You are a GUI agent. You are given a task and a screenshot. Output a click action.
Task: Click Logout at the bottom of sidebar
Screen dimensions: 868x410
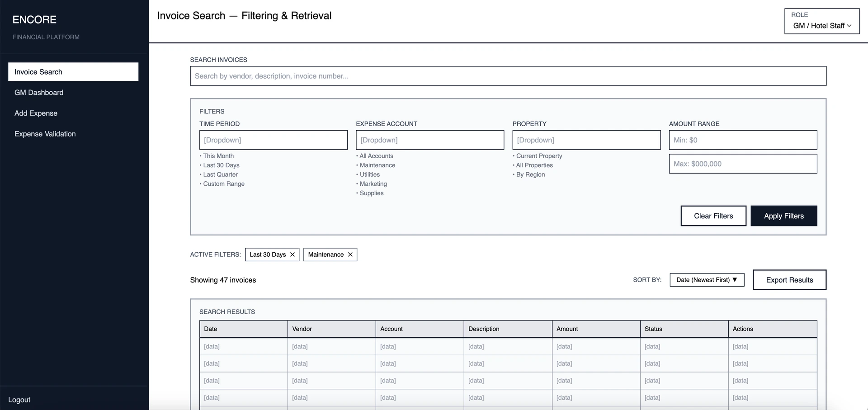19,400
